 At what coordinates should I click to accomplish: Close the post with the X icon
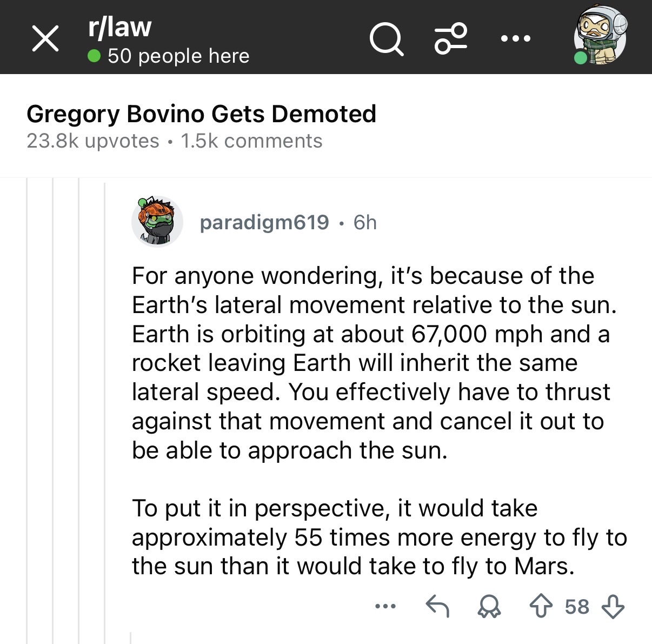45,39
